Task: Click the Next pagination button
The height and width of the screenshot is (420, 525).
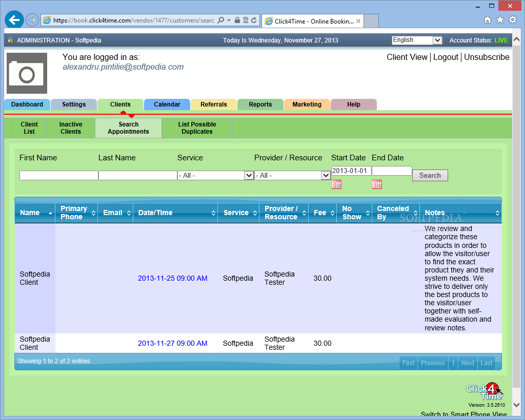Action: coord(468,363)
